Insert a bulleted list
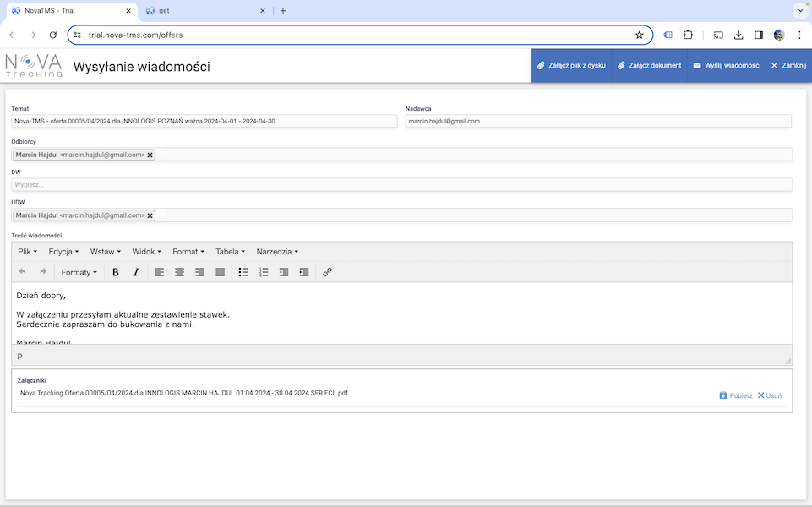The image size is (812, 507). pyautogui.click(x=243, y=272)
